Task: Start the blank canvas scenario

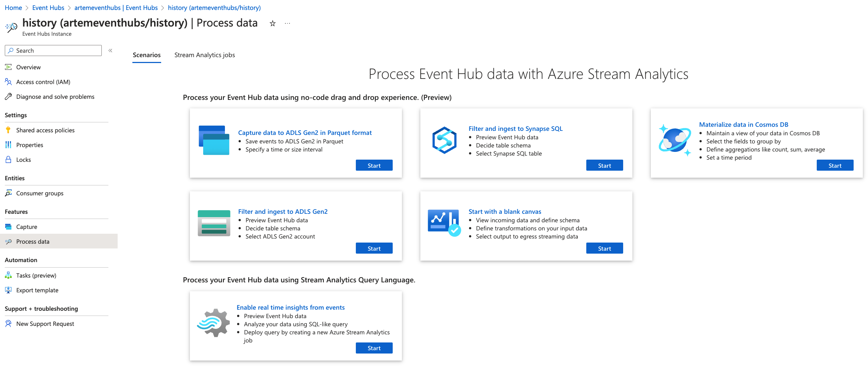Action: pyautogui.click(x=604, y=248)
